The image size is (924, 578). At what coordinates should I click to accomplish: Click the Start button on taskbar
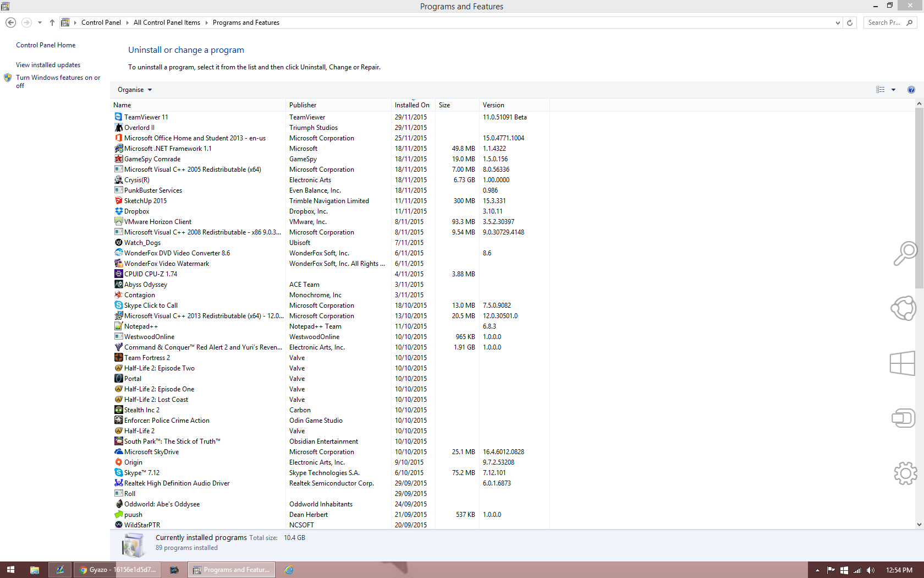(x=10, y=570)
